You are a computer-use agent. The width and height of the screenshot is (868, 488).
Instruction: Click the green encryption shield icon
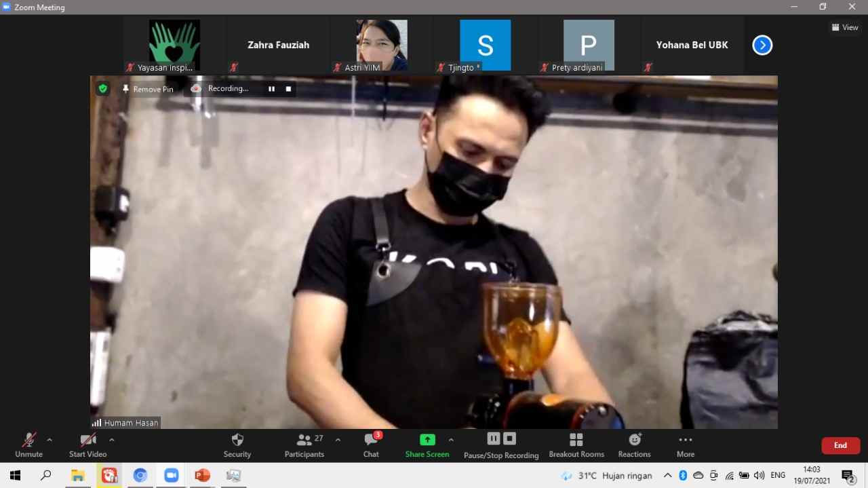[x=102, y=88]
